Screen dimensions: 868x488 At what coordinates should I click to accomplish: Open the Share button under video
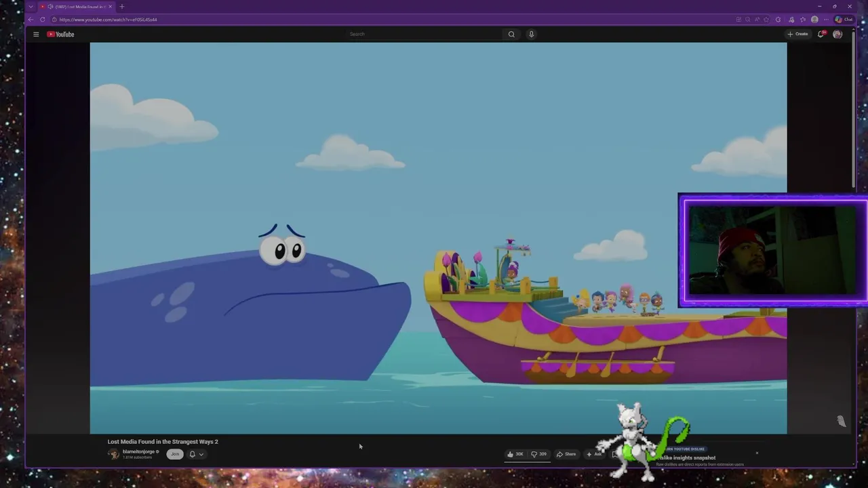[x=566, y=454]
